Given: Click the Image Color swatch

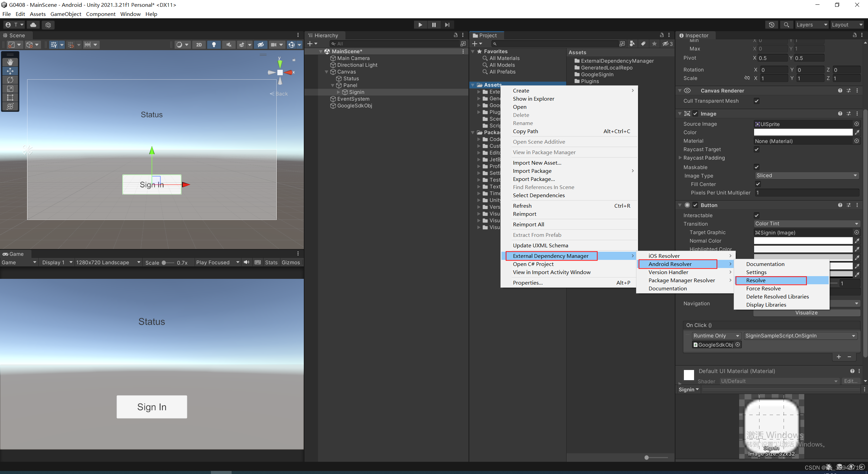Looking at the screenshot, I should pos(803,132).
